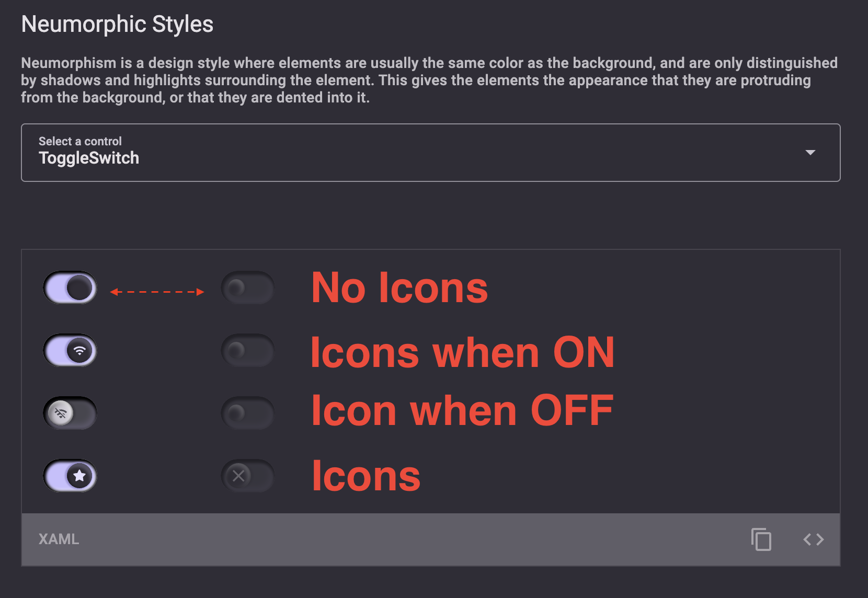This screenshot has height=598, width=868.
Task: Enable the gray Icon when OFF switch
Action: [247, 412]
